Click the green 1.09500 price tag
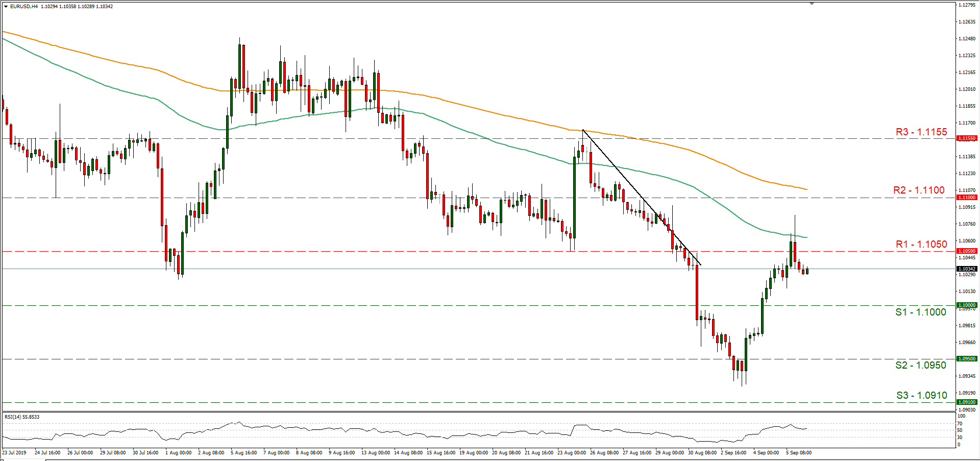This screenshot has width=980, height=461. [x=967, y=359]
